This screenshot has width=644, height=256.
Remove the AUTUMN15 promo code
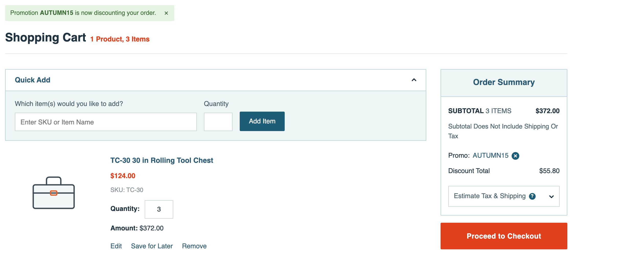pos(515,156)
